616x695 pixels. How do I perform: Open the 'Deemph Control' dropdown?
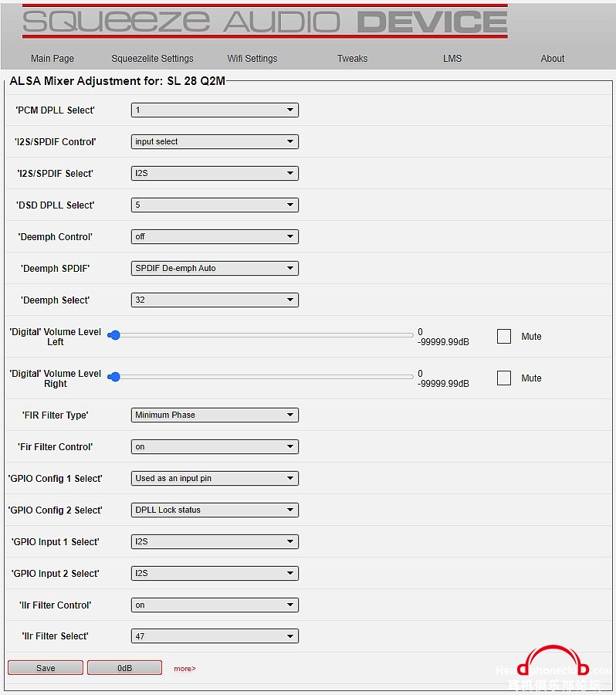215,237
